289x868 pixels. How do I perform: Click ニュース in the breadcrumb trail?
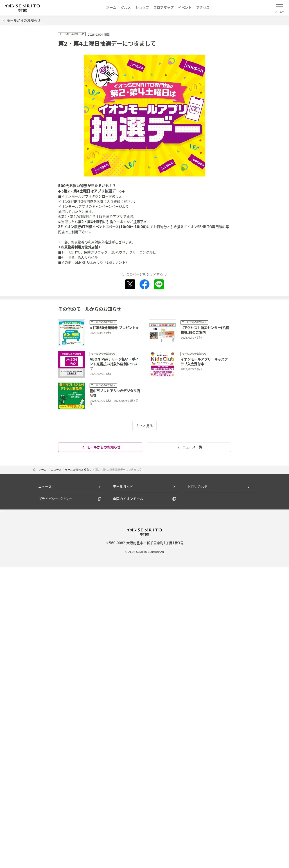pyautogui.click(x=56, y=470)
